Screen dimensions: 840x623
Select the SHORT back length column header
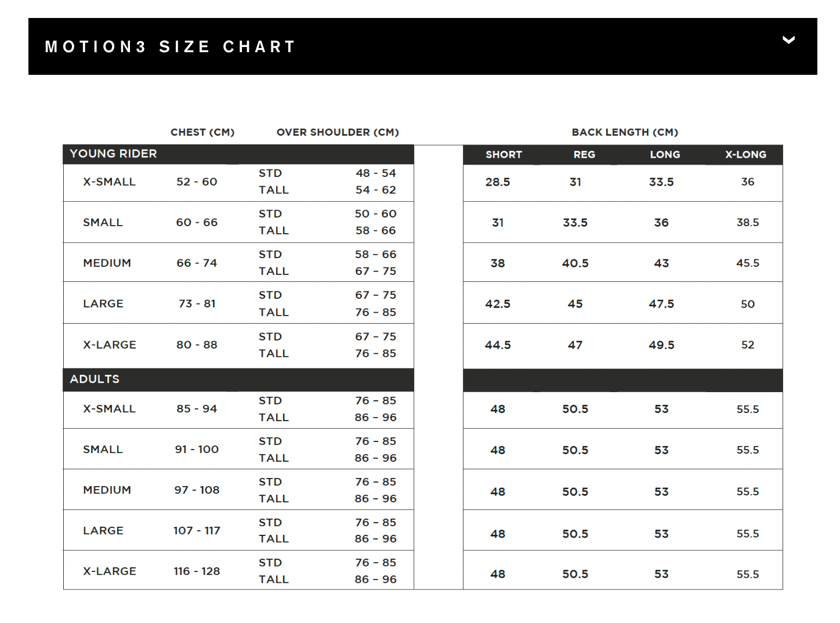coord(504,155)
